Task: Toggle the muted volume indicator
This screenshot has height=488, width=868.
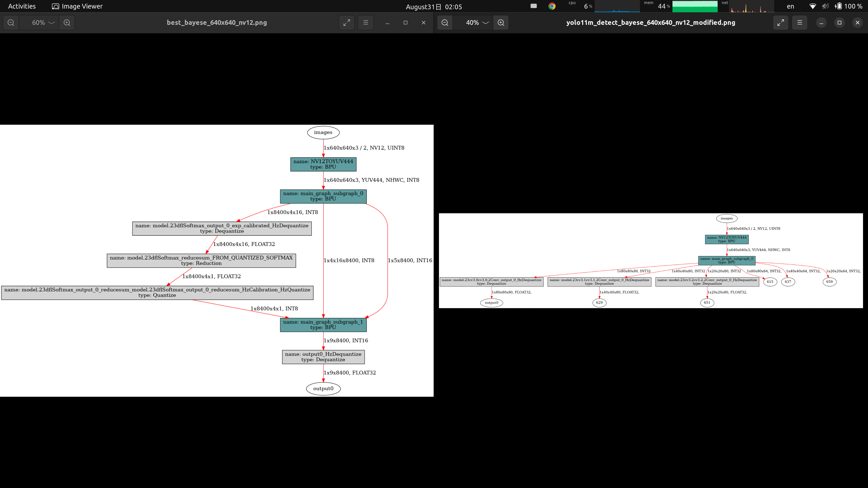Action: pos(825,6)
